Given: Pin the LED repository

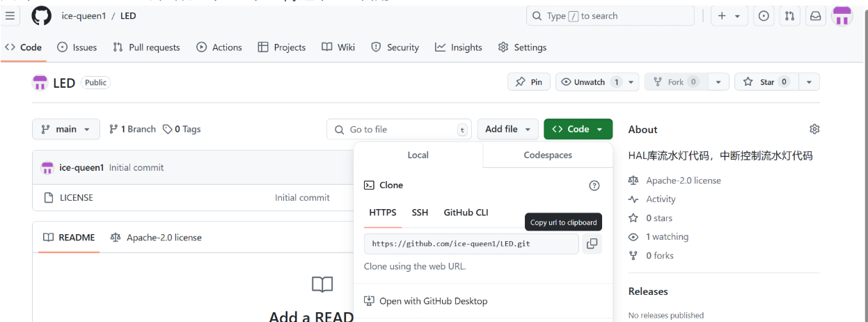Looking at the screenshot, I should pyautogui.click(x=529, y=82).
